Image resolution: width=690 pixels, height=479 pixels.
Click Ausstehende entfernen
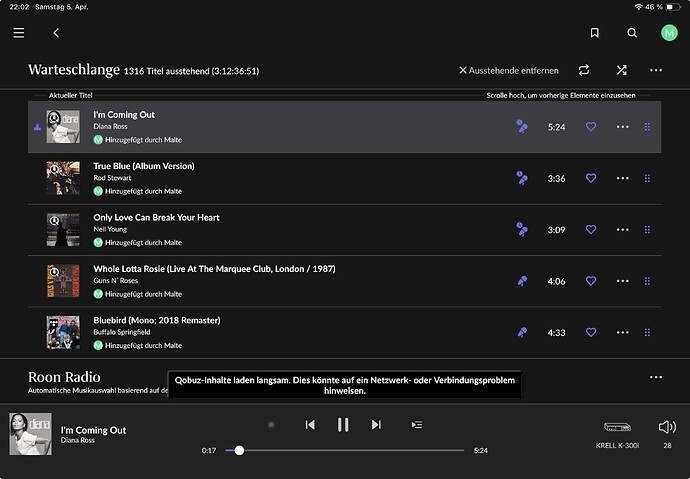[x=509, y=70]
